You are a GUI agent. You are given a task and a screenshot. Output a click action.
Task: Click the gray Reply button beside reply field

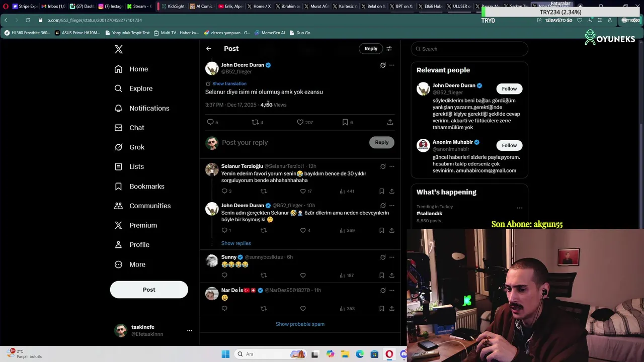coord(382,142)
